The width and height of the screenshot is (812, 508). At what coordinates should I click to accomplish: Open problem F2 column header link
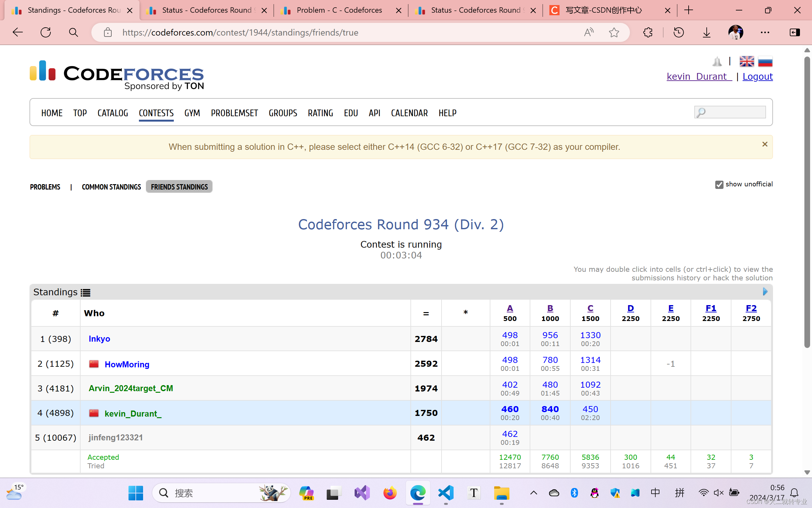click(x=751, y=308)
